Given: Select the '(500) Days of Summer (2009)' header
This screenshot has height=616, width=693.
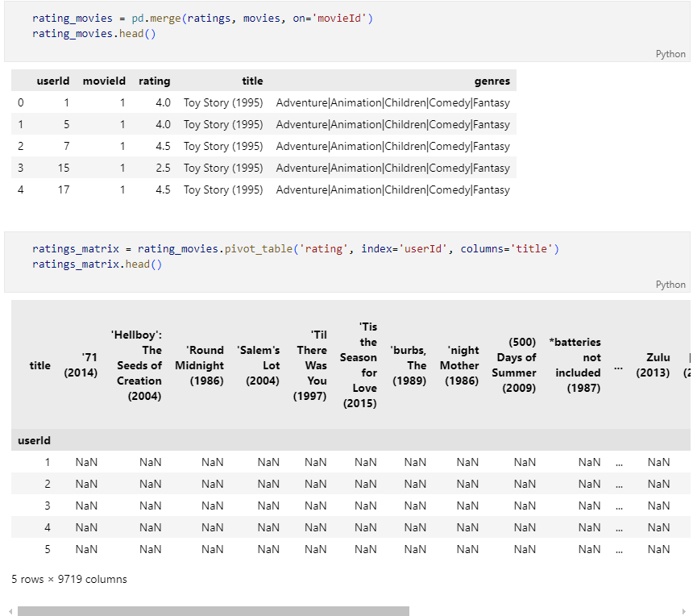Looking at the screenshot, I should click(x=514, y=364).
